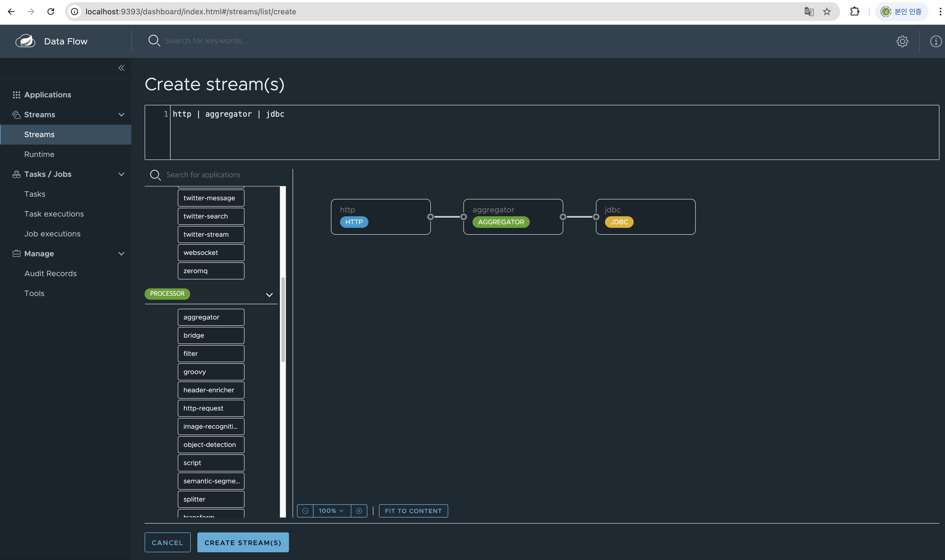Bookmark page with star icon
This screenshot has width=945, height=560.
(x=827, y=11)
